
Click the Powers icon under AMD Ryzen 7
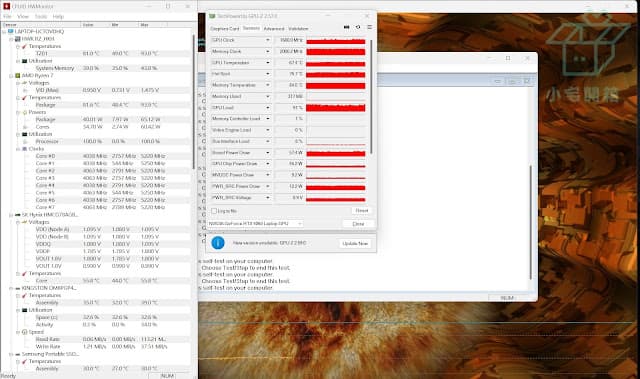tap(24, 112)
